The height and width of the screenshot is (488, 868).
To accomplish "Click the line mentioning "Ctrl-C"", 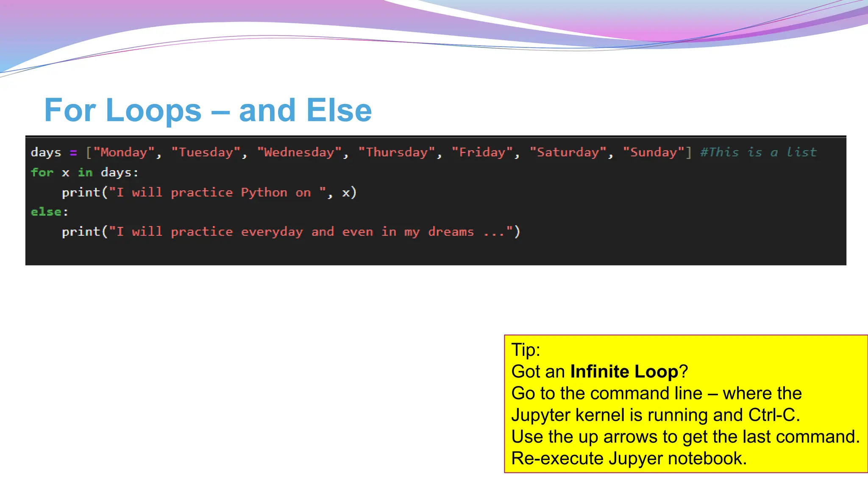I will pyautogui.click(x=656, y=415).
